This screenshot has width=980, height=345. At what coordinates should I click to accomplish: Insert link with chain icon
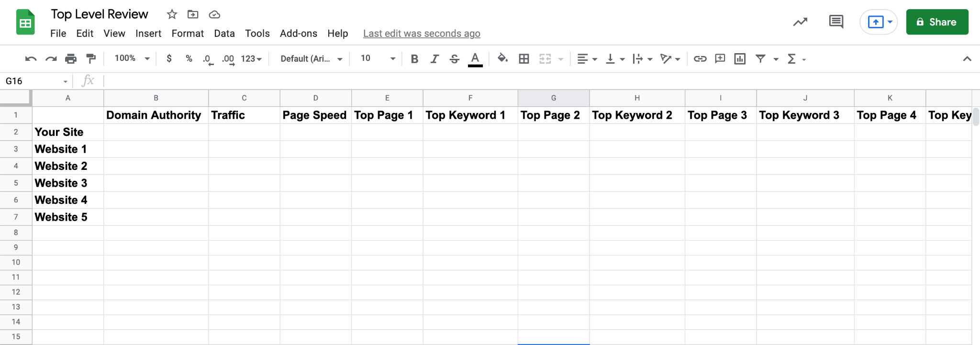pyautogui.click(x=700, y=59)
